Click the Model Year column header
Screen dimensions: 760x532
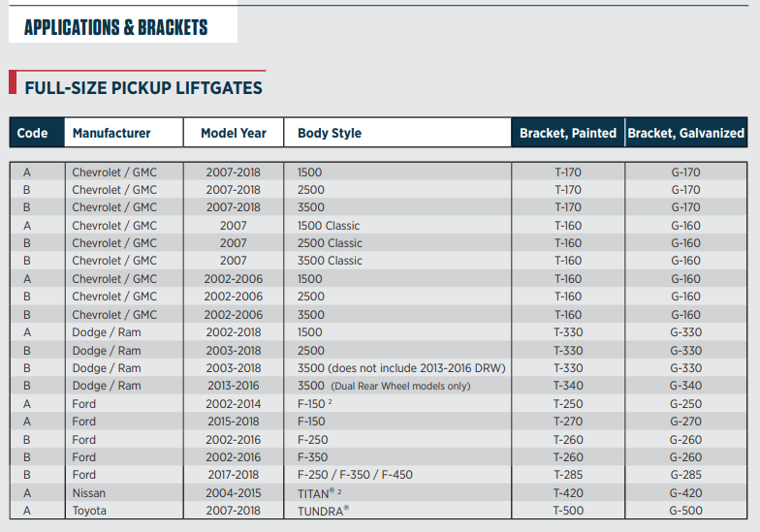[x=234, y=132]
